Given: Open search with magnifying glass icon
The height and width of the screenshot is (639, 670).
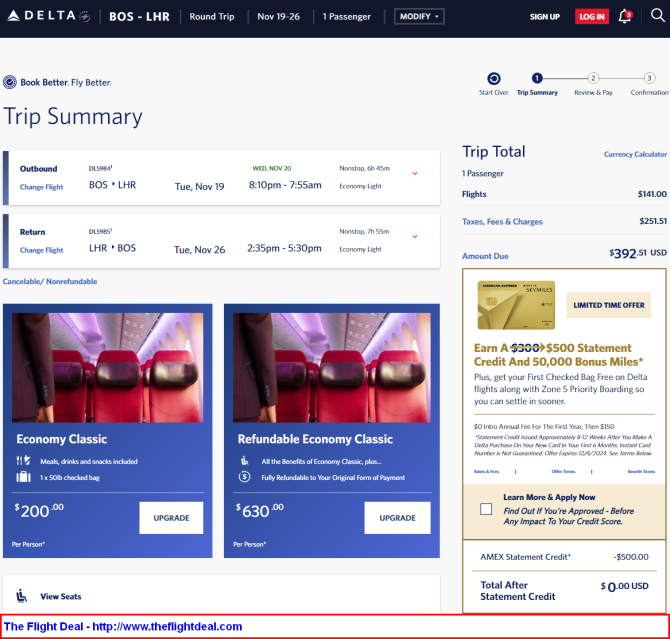Looking at the screenshot, I should (658, 15).
